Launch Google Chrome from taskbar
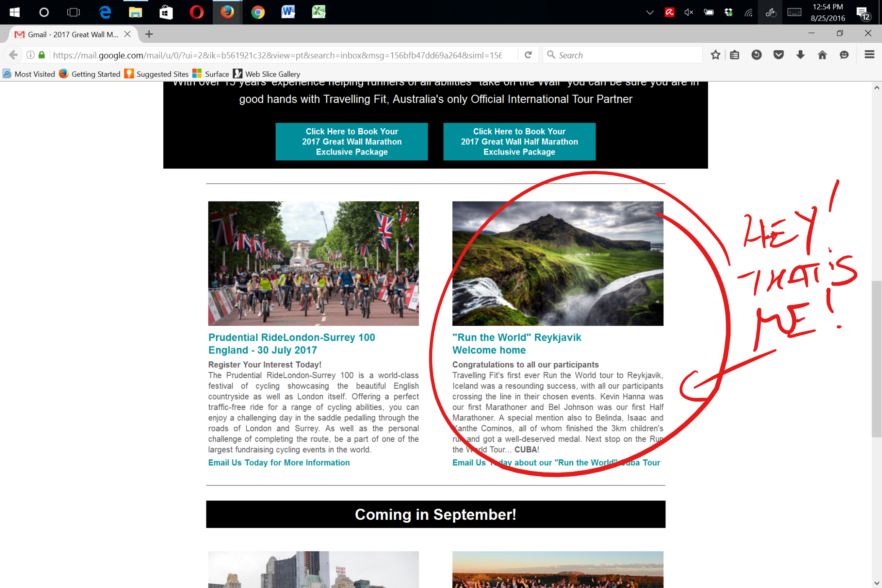This screenshot has height=588, width=882. click(x=258, y=12)
